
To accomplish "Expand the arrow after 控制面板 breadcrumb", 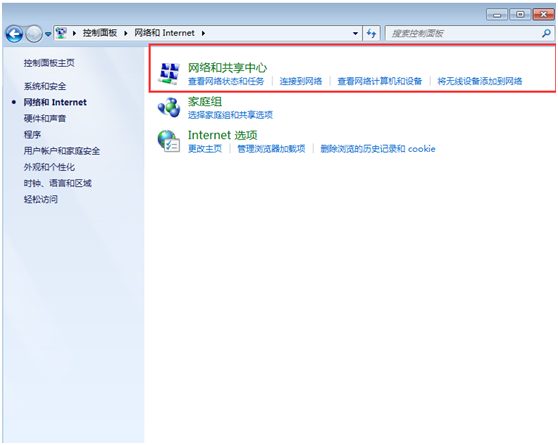I will [126, 33].
